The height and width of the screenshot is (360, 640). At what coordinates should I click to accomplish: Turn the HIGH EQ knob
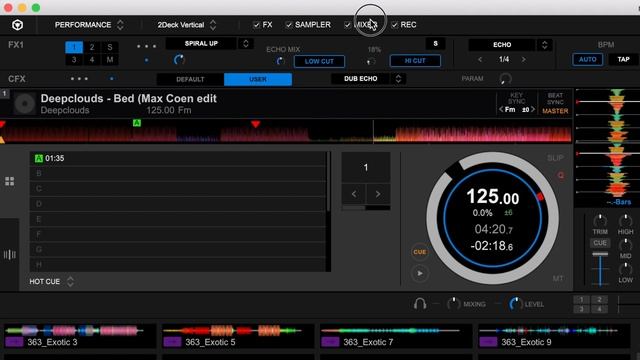point(625,221)
